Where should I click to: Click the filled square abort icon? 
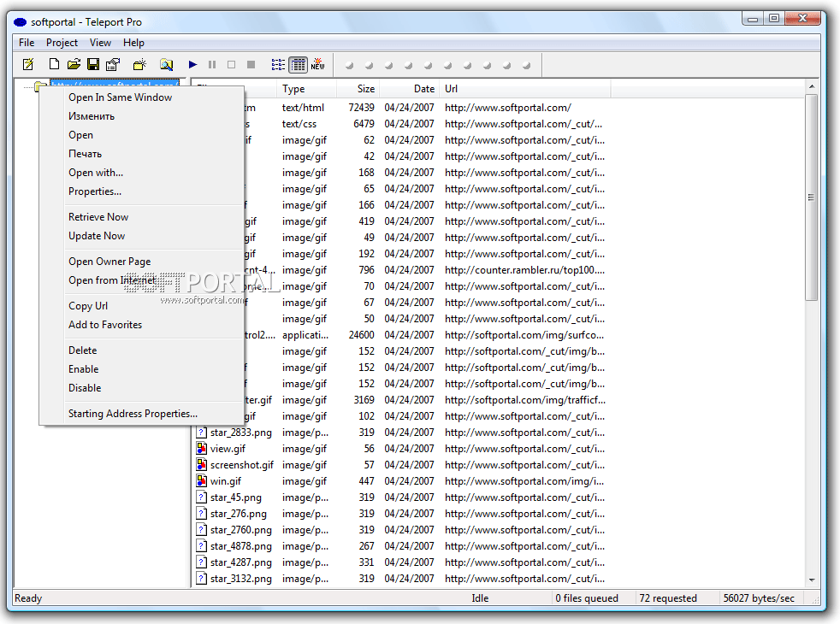pyautogui.click(x=251, y=65)
